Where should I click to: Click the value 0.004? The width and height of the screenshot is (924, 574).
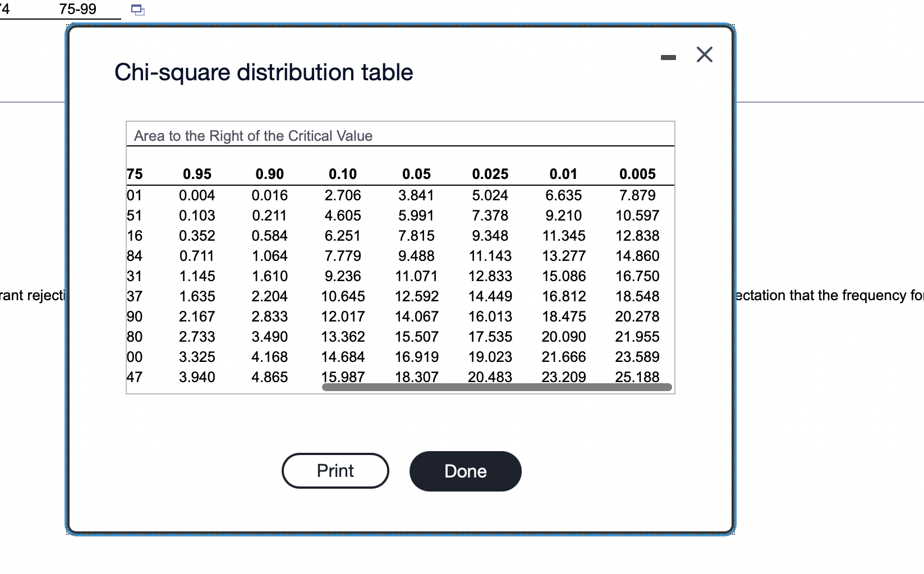[x=197, y=195]
